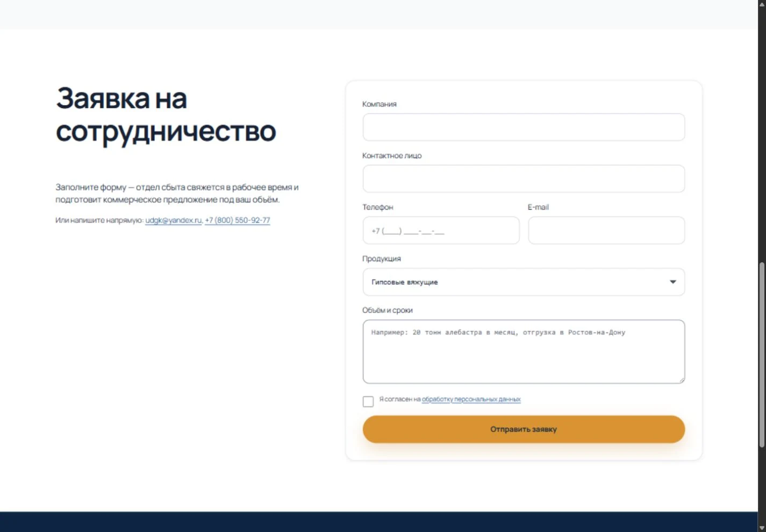
Task: Open the udgk@yandex.ru email link
Action: [173, 220]
